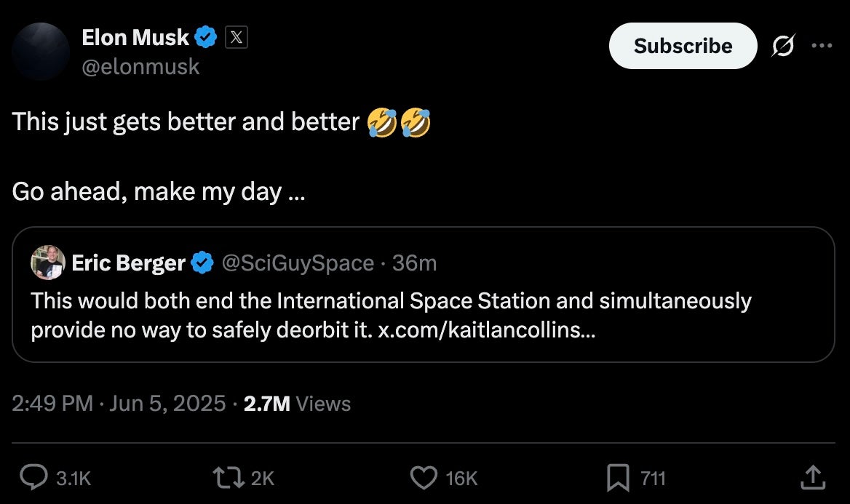Reply using the speech bubble icon
Screen dimensions: 850x504
[x=33, y=478]
